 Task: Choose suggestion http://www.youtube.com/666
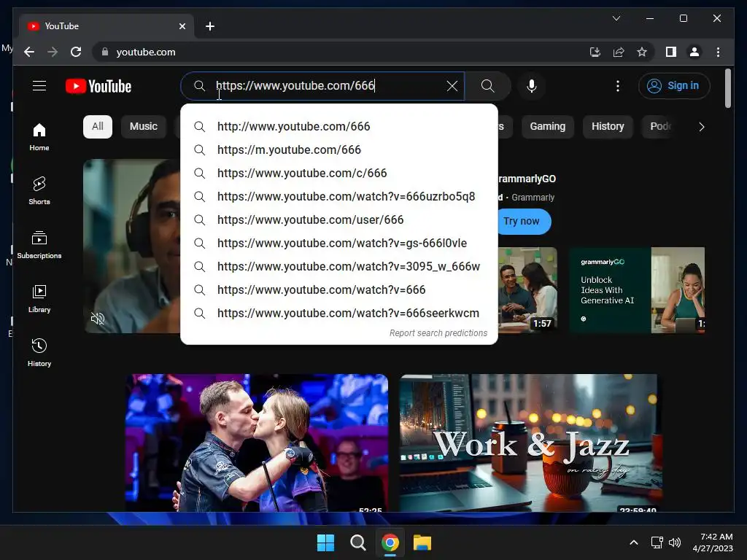pos(339,126)
